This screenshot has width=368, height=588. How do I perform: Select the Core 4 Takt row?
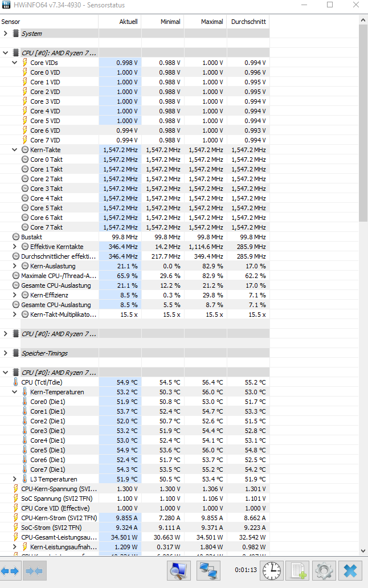[134, 198]
